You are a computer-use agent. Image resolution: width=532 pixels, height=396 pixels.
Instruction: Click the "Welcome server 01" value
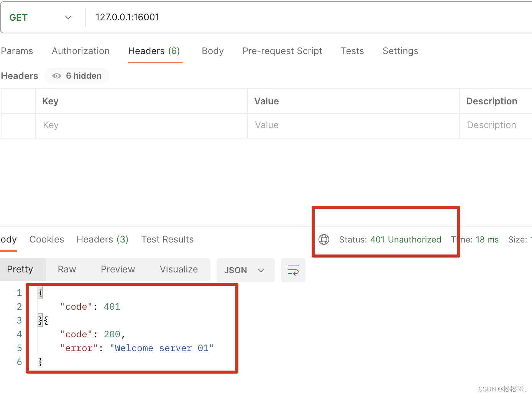(x=162, y=348)
